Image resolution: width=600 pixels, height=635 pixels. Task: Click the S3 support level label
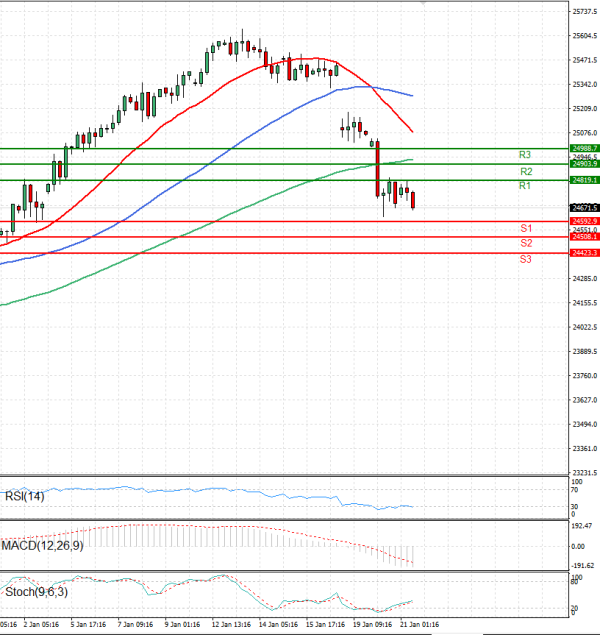tap(525, 260)
